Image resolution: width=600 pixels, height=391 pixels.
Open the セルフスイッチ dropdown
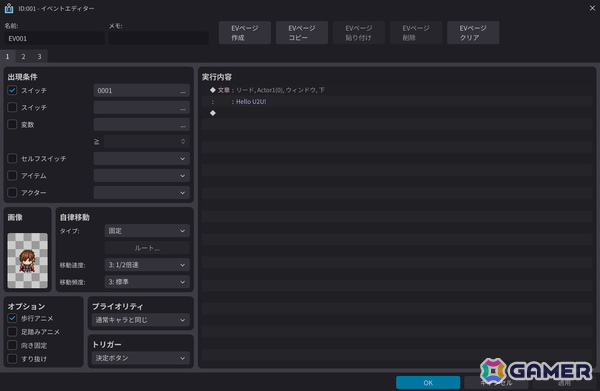tap(142, 158)
